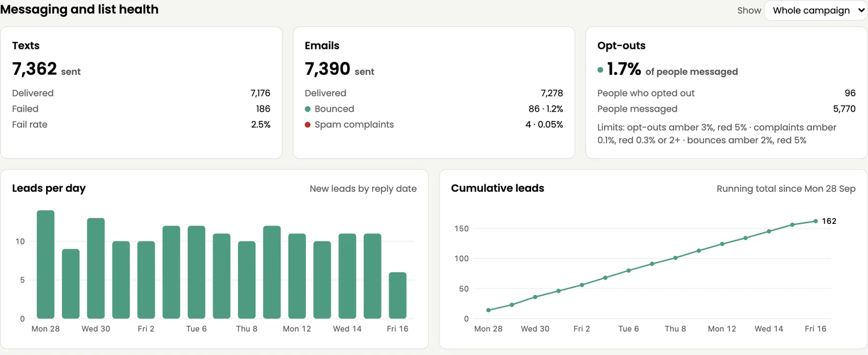Click the "Texts" card title
This screenshot has height=355, width=868.
click(26, 46)
